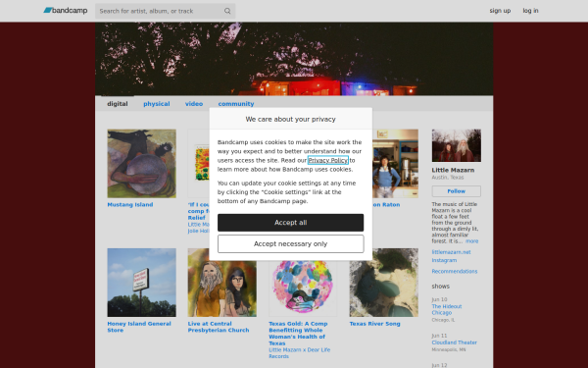The image size is (588, 368).
Task: Open the Mustang Island title link
Action: click(130, 205)
